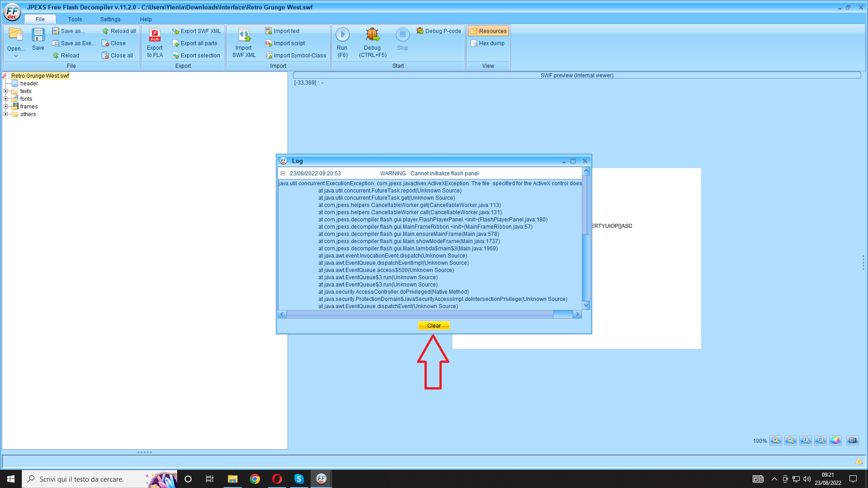Open the Tools ribbon tab
Image resolution: width=868 pixels, height=488 pixels.
coord(75,19)
